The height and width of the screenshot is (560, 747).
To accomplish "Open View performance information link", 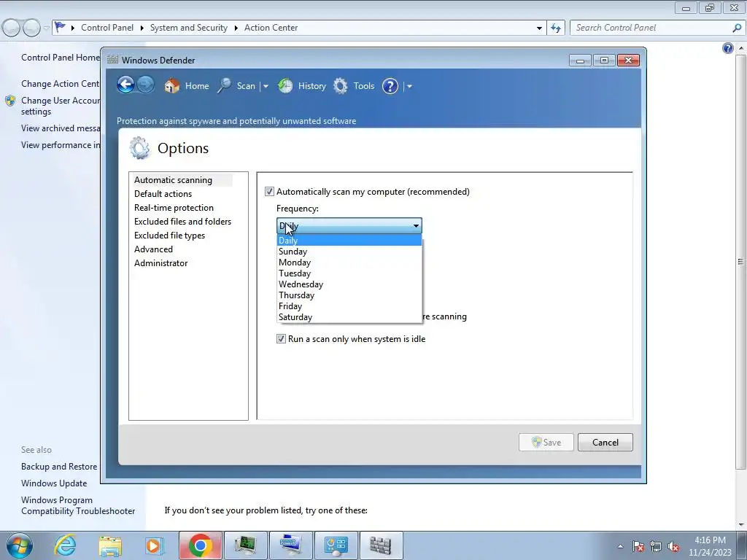I will click(61, 145).
